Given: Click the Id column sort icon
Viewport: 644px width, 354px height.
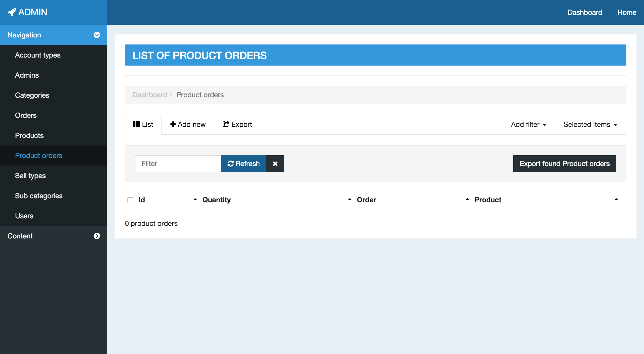Looking at the screenshot, I should pos(195,200).
